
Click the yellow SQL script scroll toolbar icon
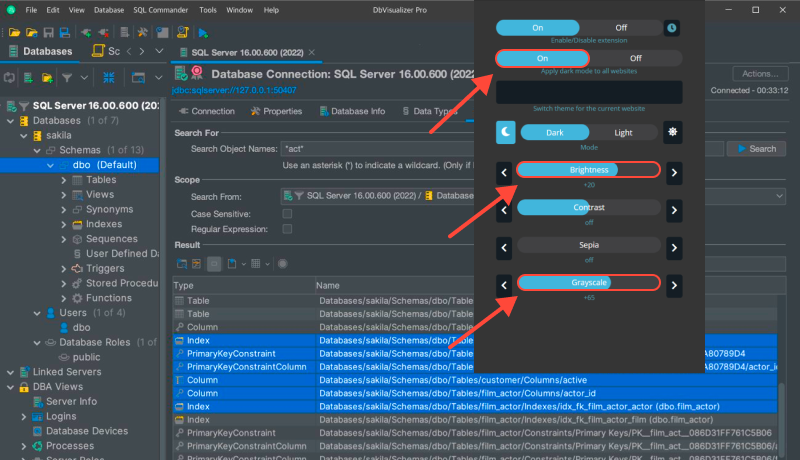click(x=183, y=33)
